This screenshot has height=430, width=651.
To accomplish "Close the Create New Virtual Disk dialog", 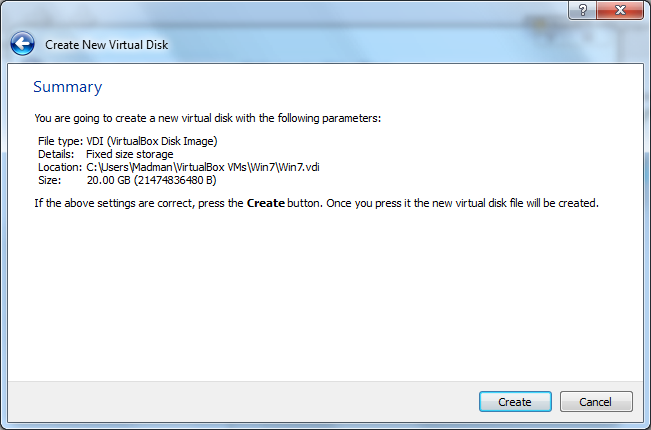I will (x=620, y=10).
